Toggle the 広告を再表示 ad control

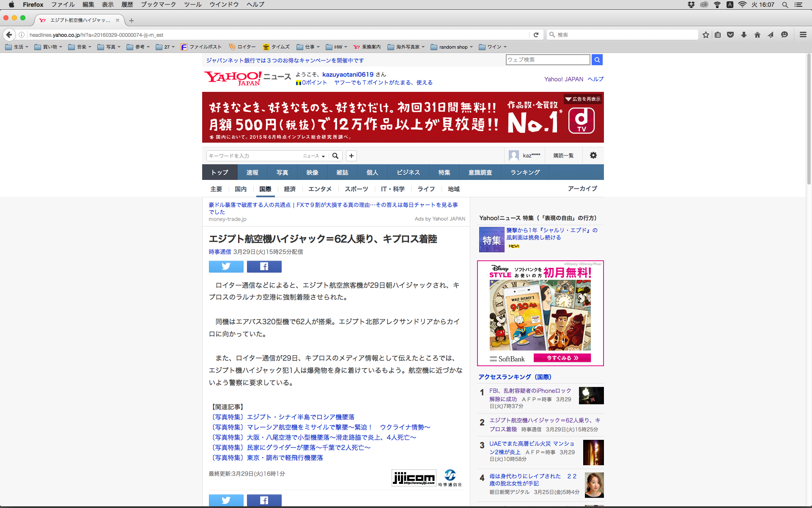pos(583,99)
